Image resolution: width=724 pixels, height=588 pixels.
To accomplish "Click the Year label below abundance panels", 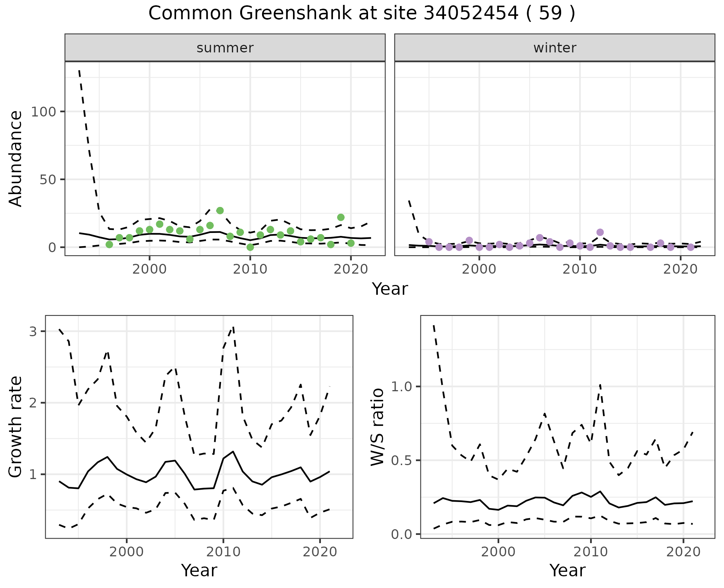I will 390,289.
